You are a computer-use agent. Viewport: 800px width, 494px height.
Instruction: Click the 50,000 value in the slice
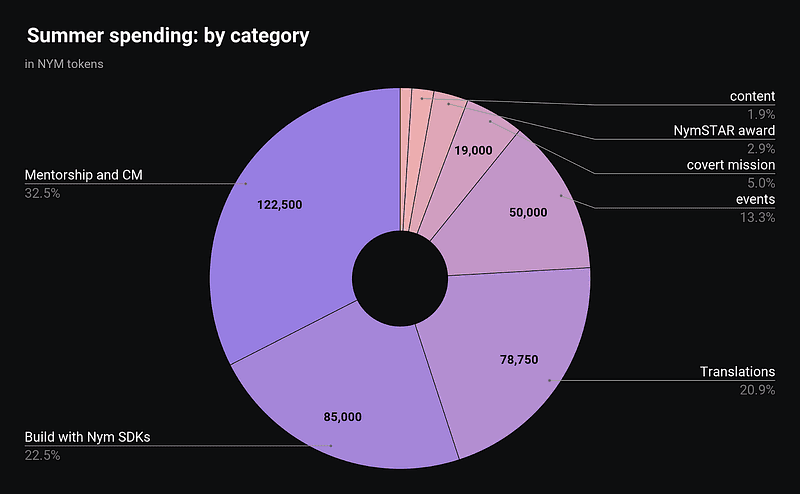[528, 213]
